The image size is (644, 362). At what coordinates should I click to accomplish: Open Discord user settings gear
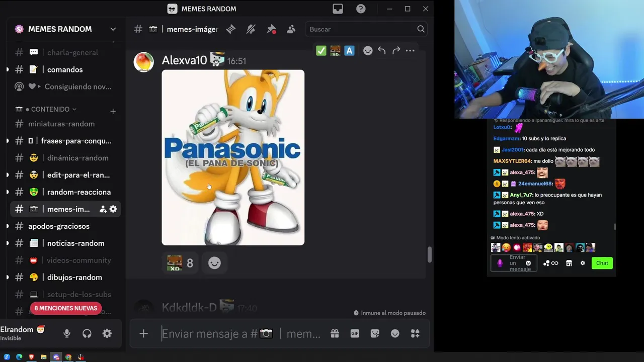click(107, 333)
